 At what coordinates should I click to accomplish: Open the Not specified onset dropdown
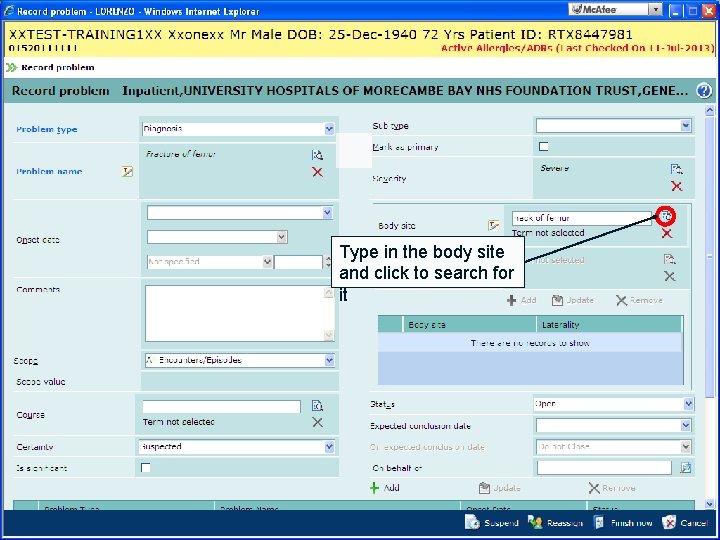point(267,262)
